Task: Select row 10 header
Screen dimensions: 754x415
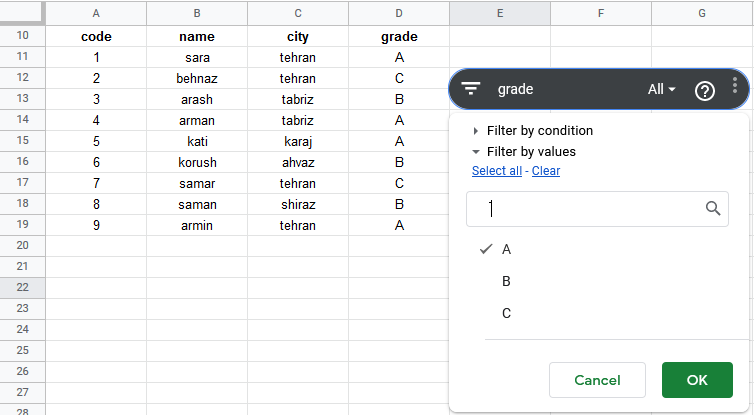Action: tap(23, 36)
